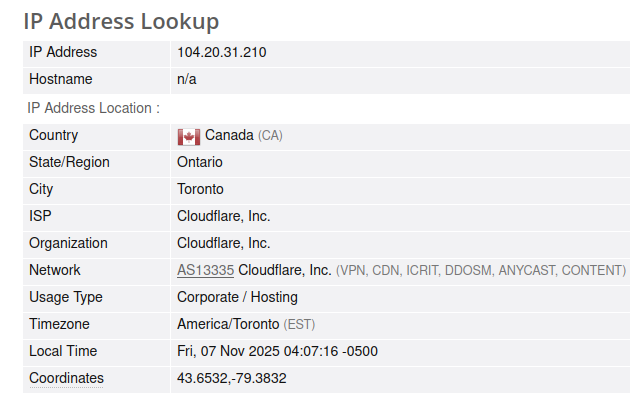Viewport: 630px width, 400px height.
Task: Click the coordinates value 43.6532,-79.3832
Action: click(232, 378)
